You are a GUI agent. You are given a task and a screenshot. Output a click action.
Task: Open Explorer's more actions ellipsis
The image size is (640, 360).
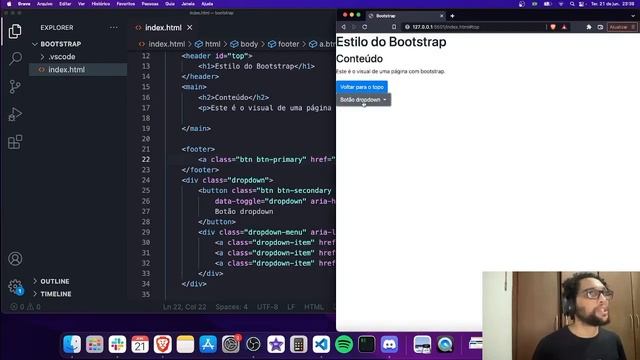tap(113, 28)
